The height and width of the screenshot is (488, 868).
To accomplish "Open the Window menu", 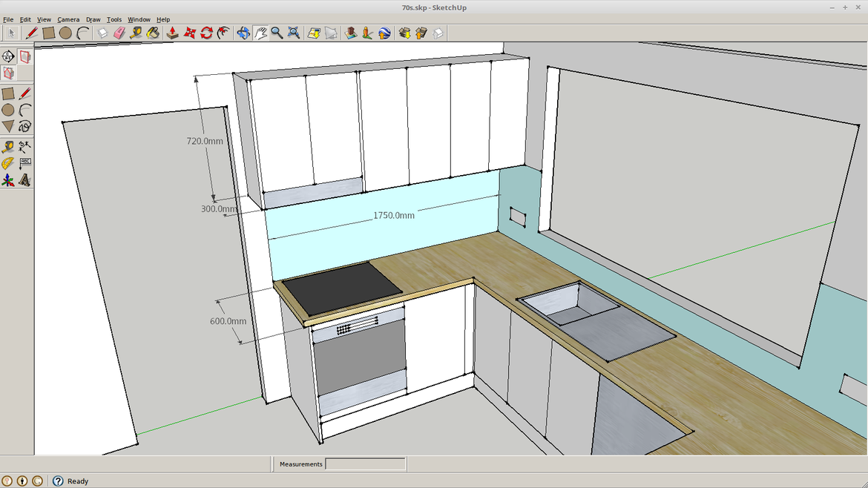I will [139, 19].
